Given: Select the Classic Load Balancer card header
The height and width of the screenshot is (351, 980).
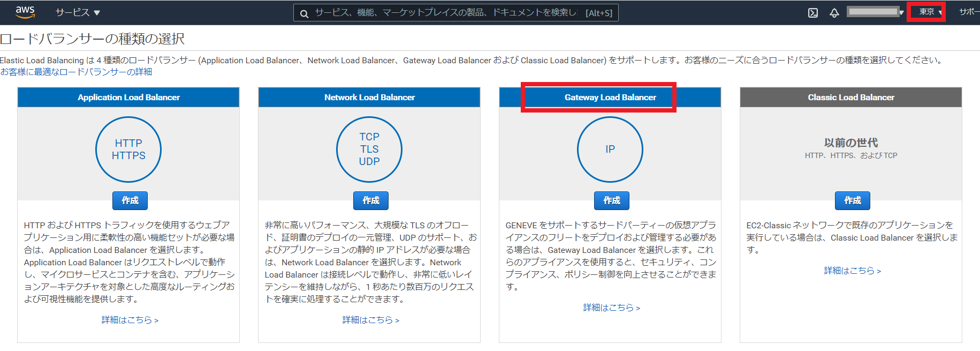Looking at the screenshot, I should tap(851, 98).
